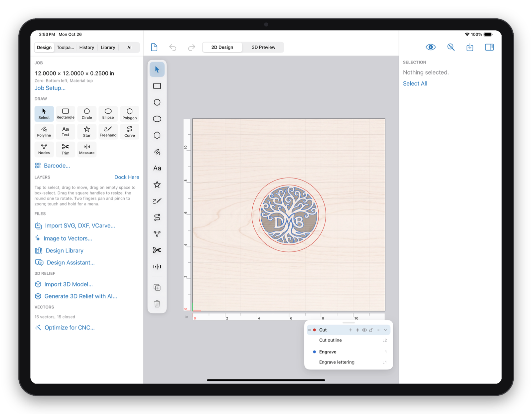The width and height of the screenshot is (532, 414).
Task: Open the Job Setup link
Action: (x=50, y=88)
